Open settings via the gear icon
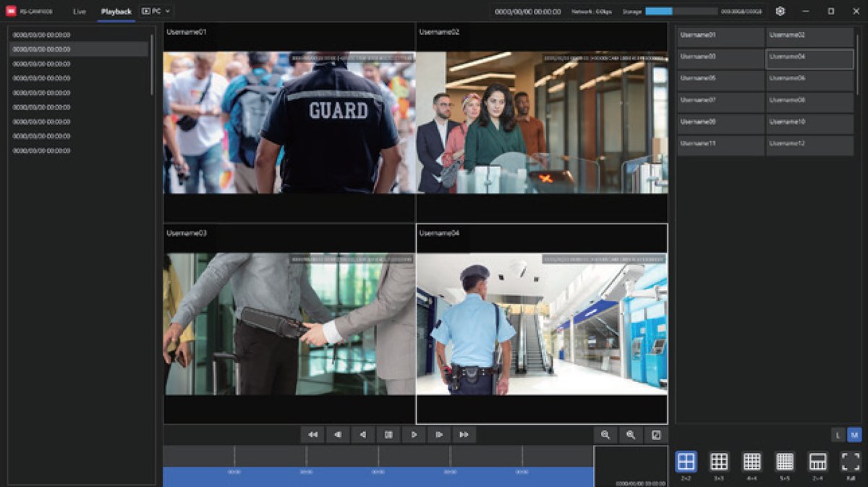This screenshot has width=868, height=487. click(780, 12)
